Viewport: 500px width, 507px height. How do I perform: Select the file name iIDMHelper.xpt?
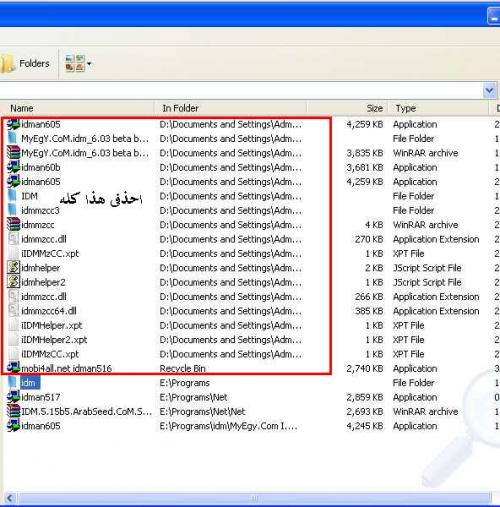pyautogui.click(x=52, y=325)
